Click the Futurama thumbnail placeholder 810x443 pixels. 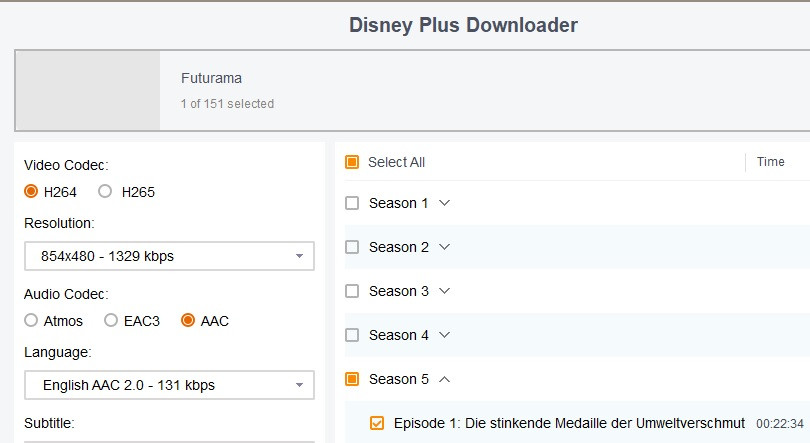pyautogui.click(x=88, y=90)
